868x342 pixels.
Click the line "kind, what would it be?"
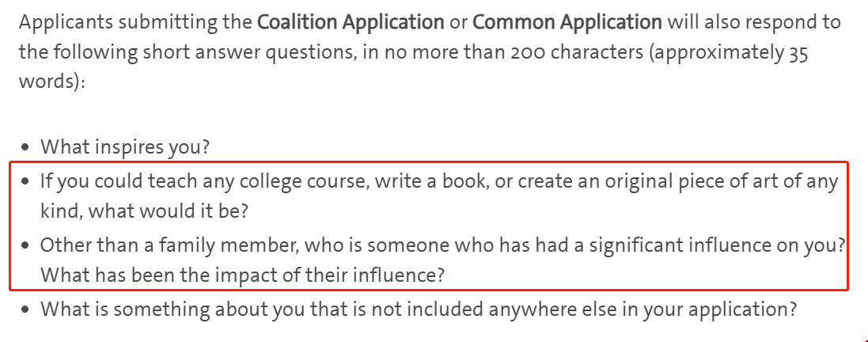pyautogui.click(x=144, y=212)
